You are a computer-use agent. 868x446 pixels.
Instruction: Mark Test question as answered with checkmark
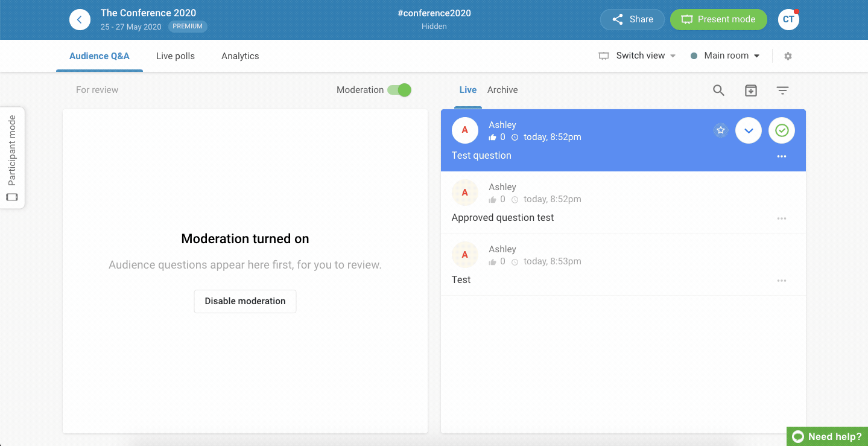(x=782, y=130)
